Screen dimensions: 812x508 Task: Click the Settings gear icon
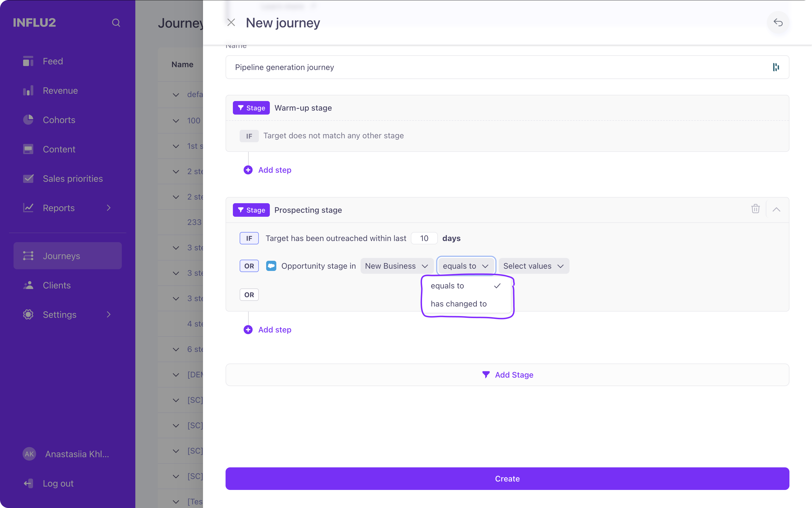tap(28, 314)
